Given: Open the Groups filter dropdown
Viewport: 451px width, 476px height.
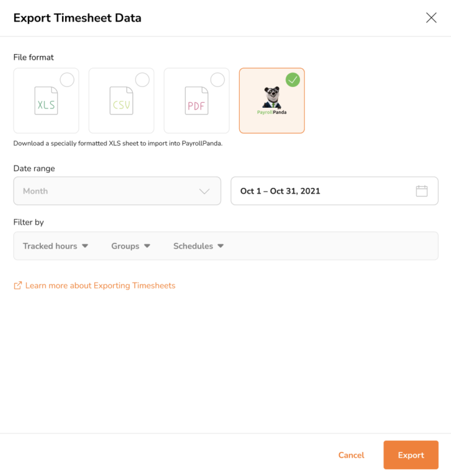Looking at the screenshot, I should [131, 246].
